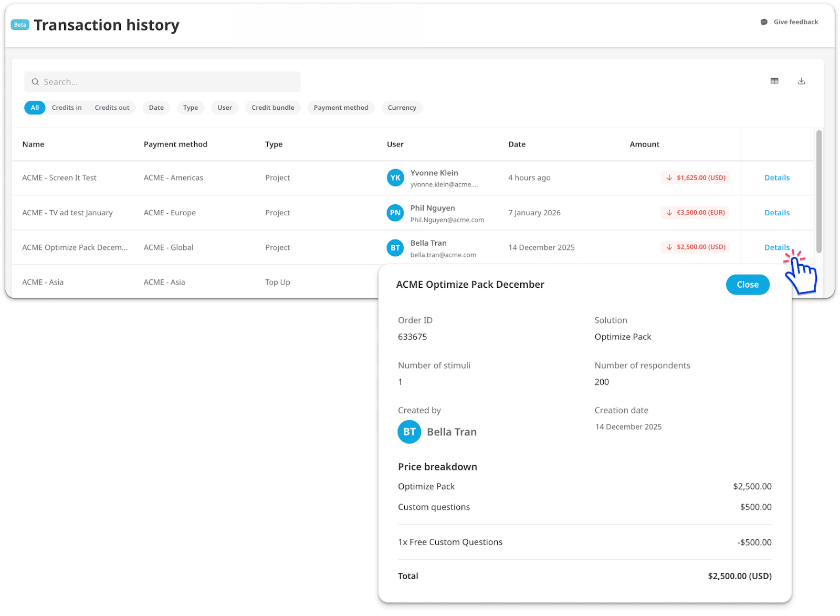Click the Date column header
The height and width of the screenshot is (616, 840).
517,144
